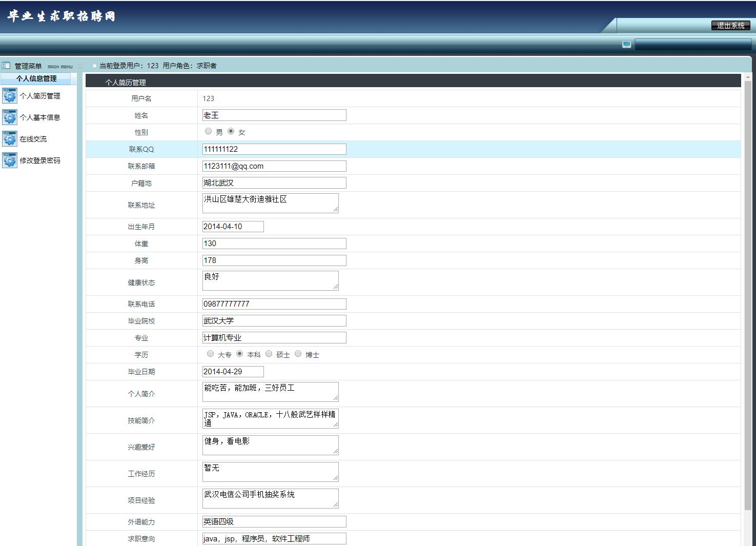Image resolution: width=756 pixels, height=546 pixels.
Task: Click the 退出系统 logout button
Action: (x=730, y=25)
